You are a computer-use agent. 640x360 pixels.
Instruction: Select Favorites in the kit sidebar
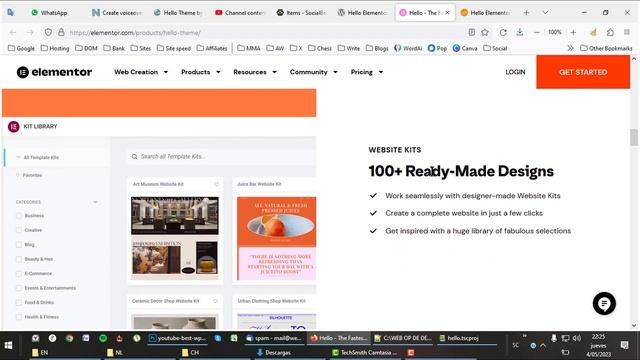pyautogui.click(x=33, y=175)
